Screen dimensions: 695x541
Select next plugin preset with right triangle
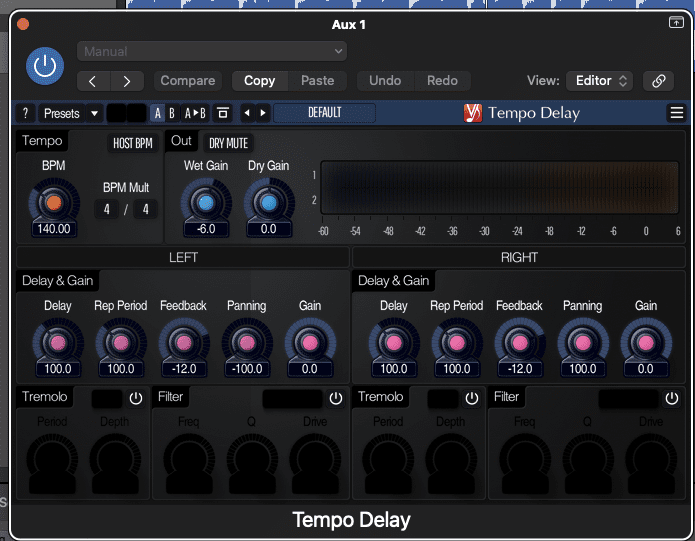coord(263,113)
